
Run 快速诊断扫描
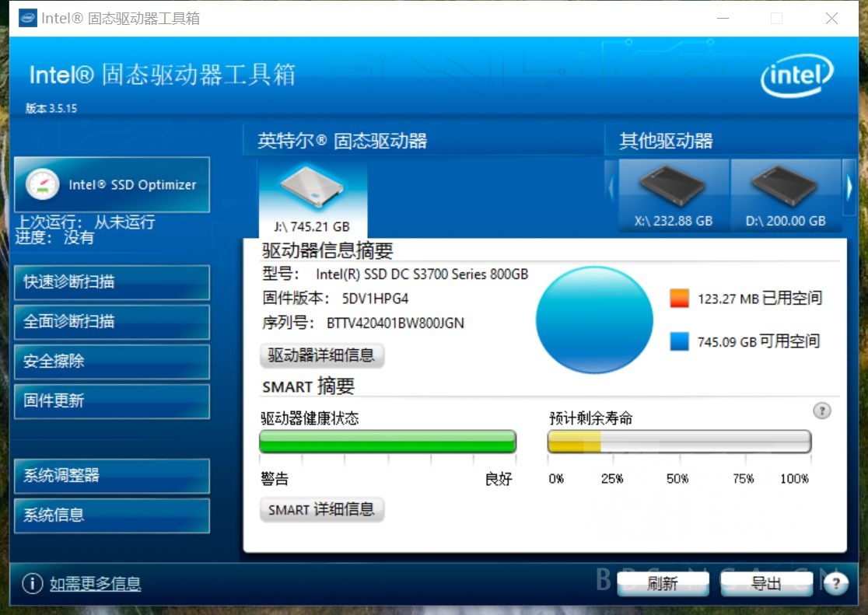tap(111, 283)
